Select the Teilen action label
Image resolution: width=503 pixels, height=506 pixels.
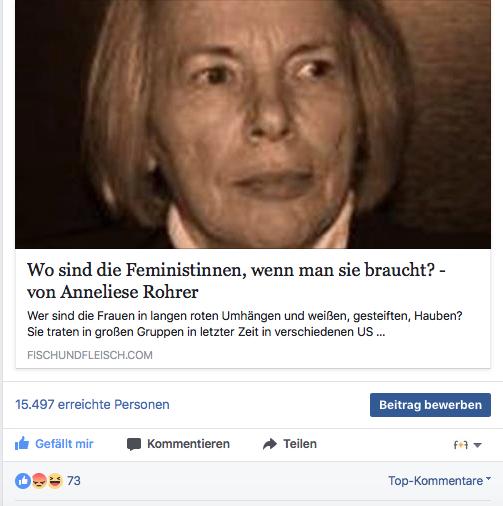(300, 444)
